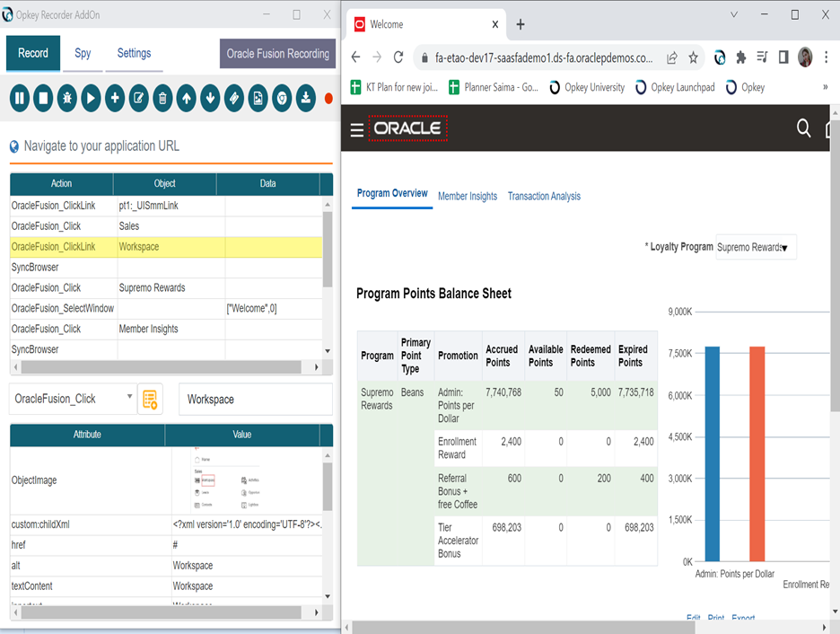Image resolution: width=840 pixels, height=634 pixels.
Task: Delete the selected step with trash icon
Action: (x=162, y=98)
